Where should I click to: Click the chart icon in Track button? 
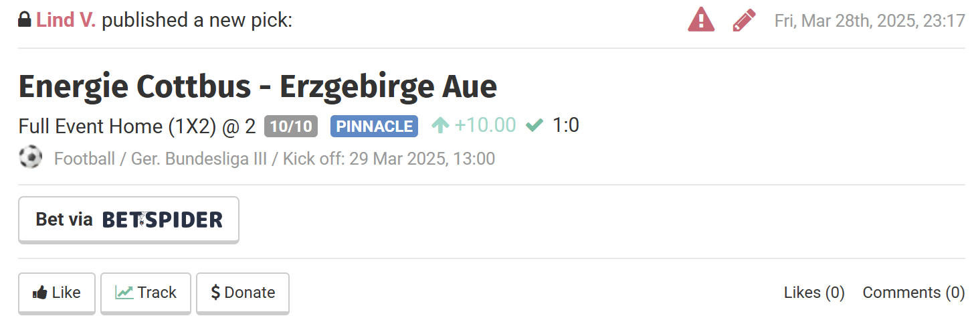(124, 293)
